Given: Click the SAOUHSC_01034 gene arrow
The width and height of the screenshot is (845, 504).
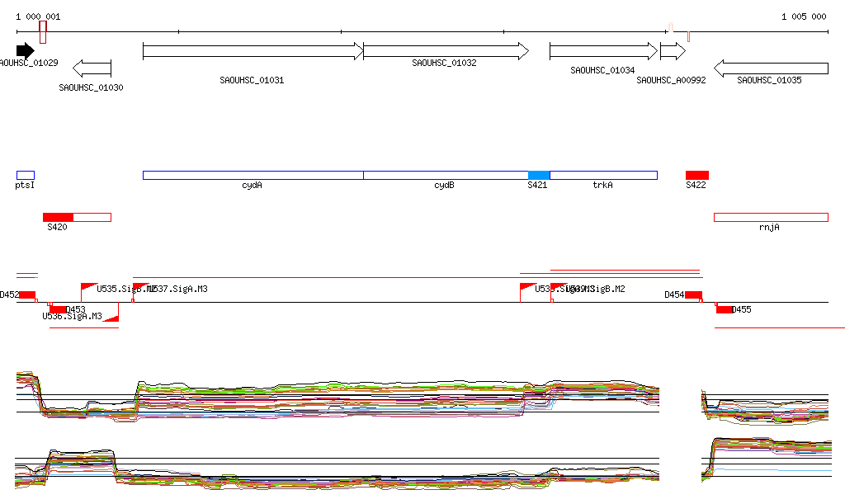Looking at the screenshot, I should pos(602,51).
